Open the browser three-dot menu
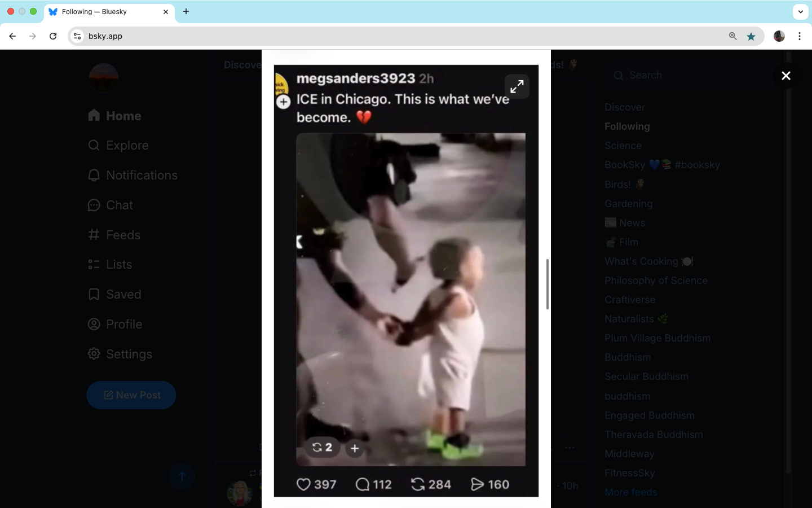The image size is (812, 508). [800, 36]
